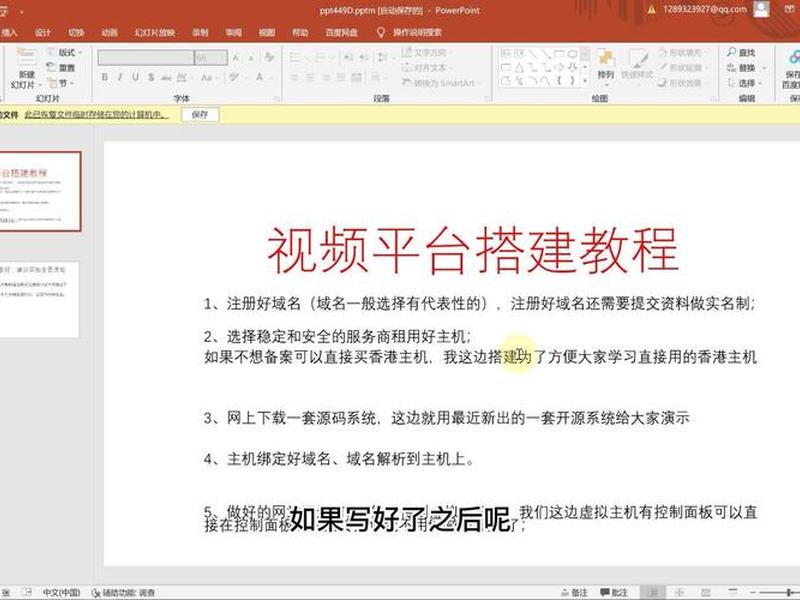Click the slide title 视频平台搭建教程
Screen dimensions: 800x600
coord(473,251)
